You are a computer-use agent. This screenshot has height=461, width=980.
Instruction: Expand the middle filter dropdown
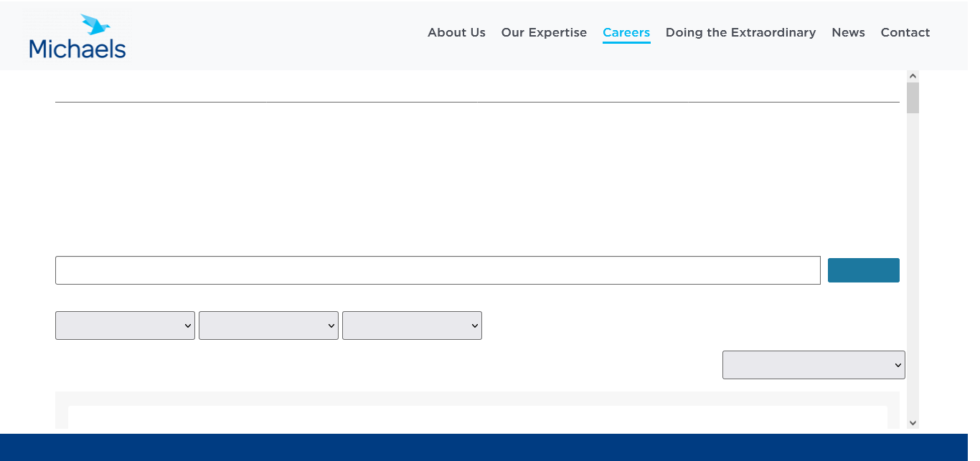pyautogui.click(x=268, y=325)
